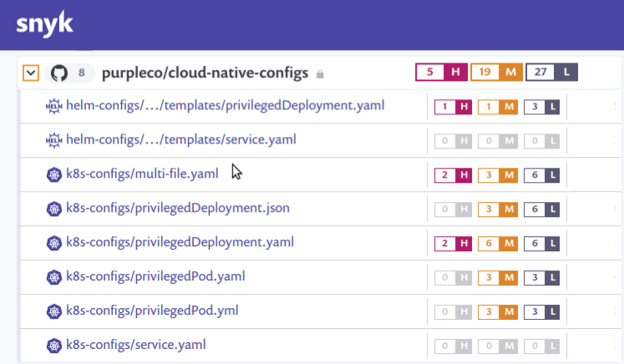Image resolution: width=624 pixels, height=364 pixels.
Task: Click the 19 M medium severity summary badge
Action: point(496,72)
